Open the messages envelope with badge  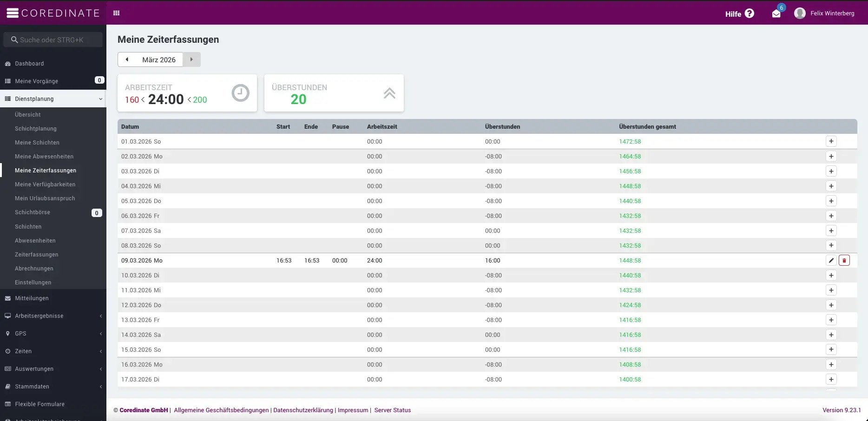coord(776,13)
